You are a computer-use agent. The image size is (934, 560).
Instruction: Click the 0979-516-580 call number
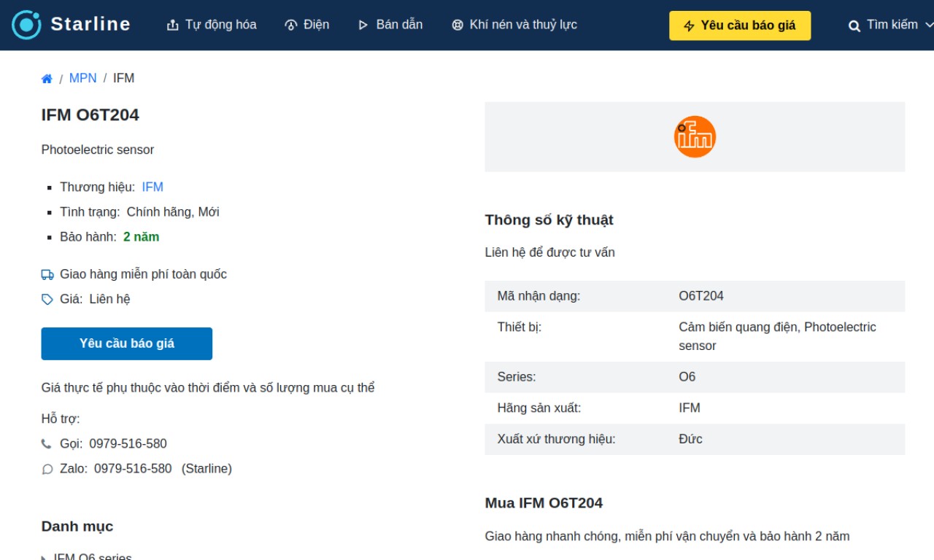click(x=128, y=444)
